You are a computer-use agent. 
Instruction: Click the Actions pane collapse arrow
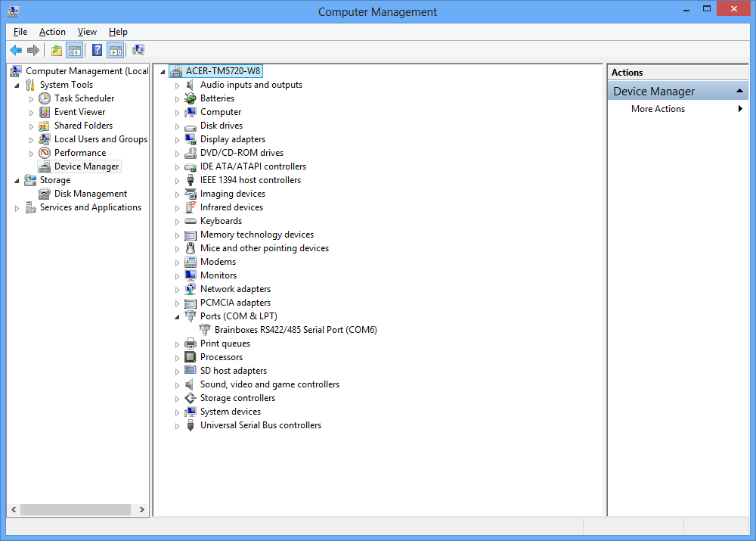pyautogui.click(x=738, y=90)
